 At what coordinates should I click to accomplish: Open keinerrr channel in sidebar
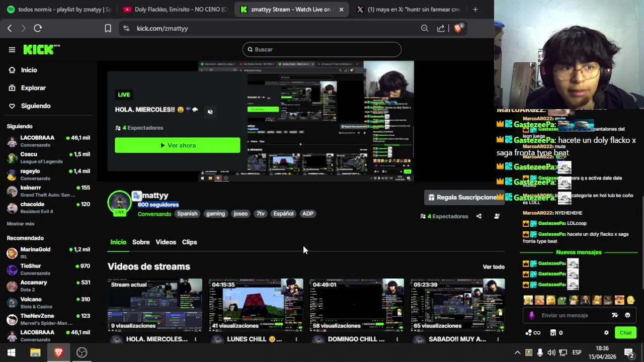pyautogui.click(x=48, y=191)
